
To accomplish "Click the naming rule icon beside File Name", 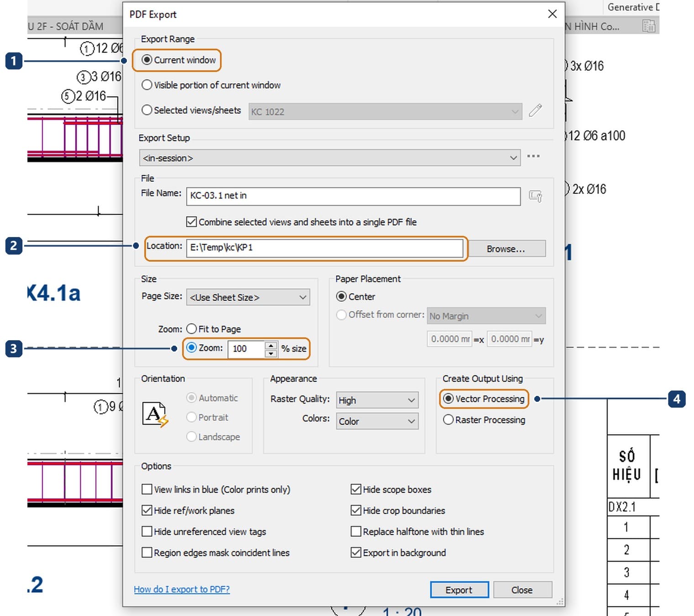I will [535, 196].
